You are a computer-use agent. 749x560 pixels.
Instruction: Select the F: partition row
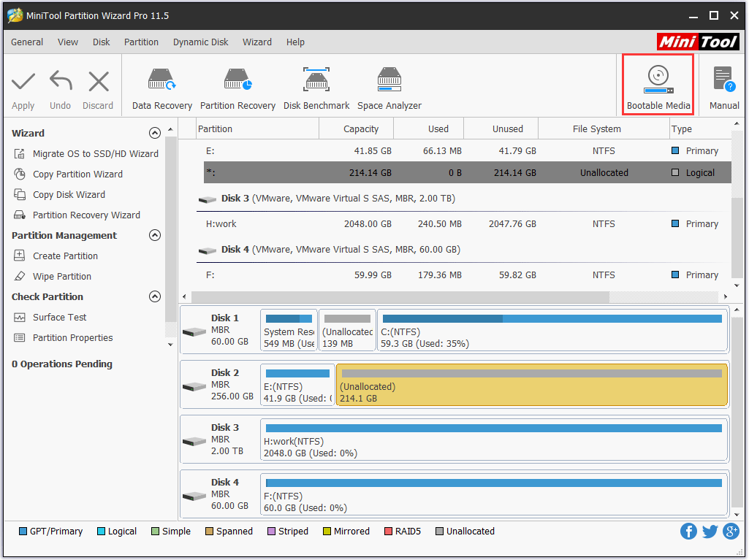pos(467,275)
